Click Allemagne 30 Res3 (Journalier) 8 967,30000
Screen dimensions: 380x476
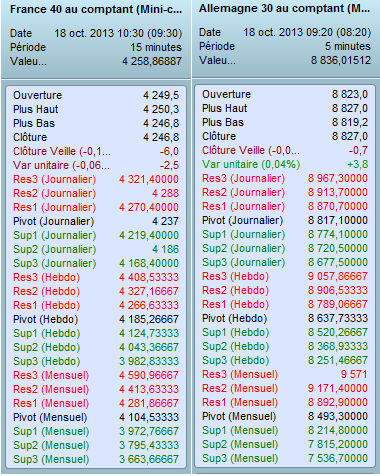[285, 178]
